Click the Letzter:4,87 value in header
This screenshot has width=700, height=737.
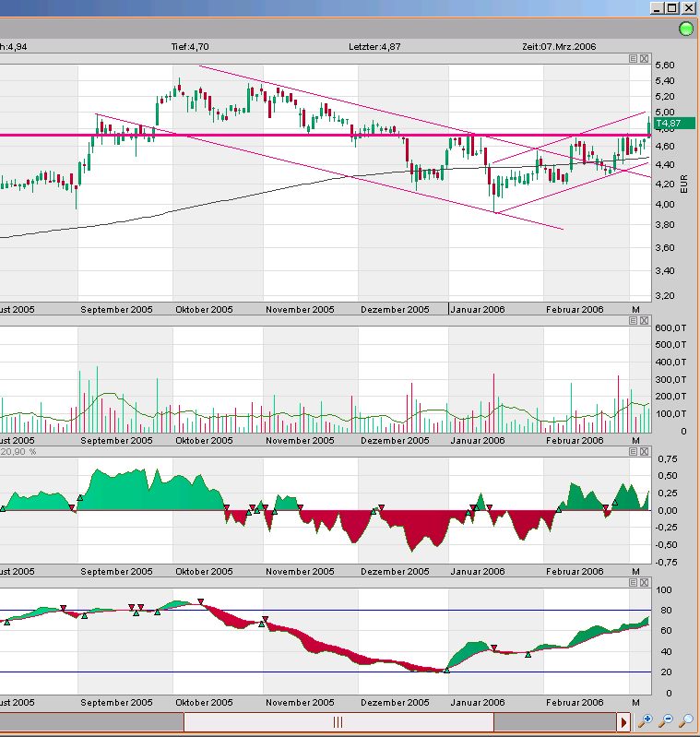[374, 46]
